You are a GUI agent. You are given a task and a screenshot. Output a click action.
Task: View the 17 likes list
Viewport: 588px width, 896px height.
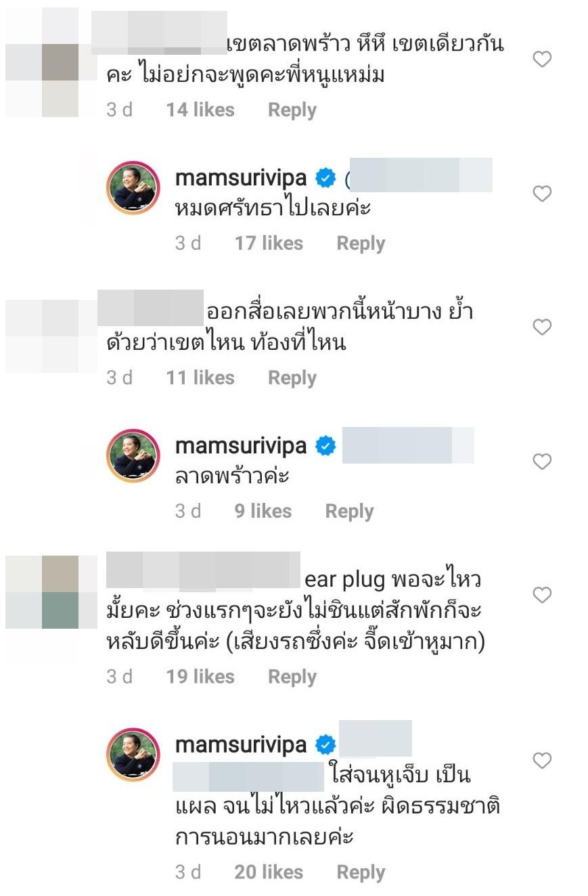coord(269,244)
